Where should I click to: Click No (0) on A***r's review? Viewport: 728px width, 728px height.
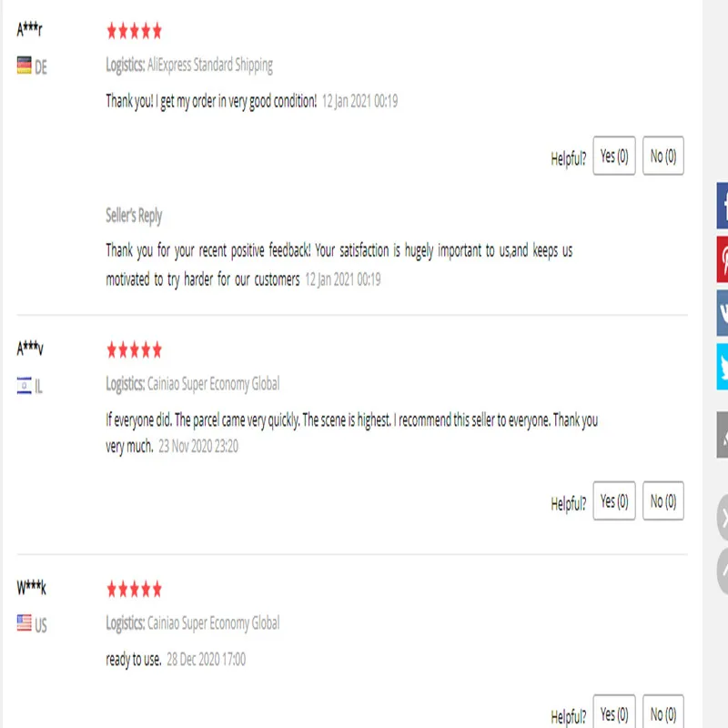point(663,156)
